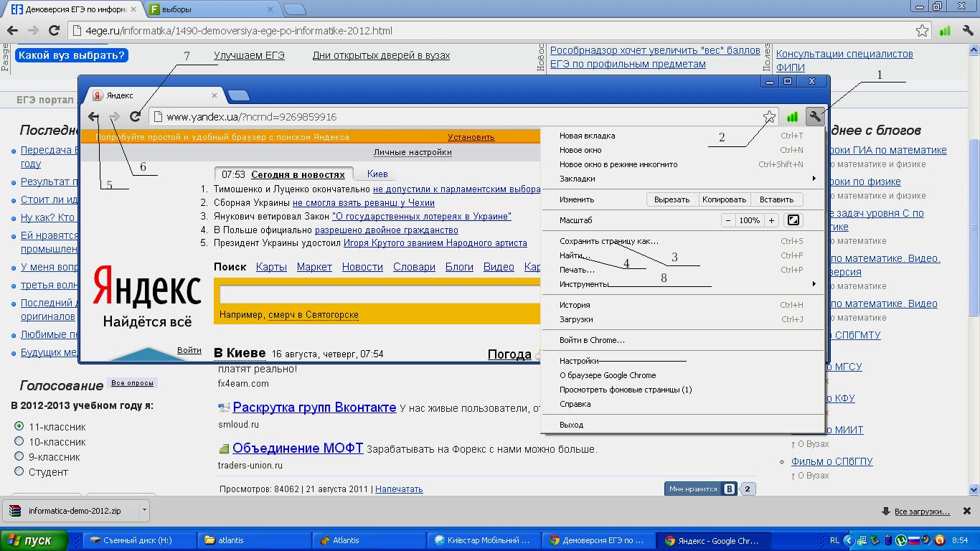
Task: Open Київстар Мобільний taskbar item
Action: tap(484, 540)
